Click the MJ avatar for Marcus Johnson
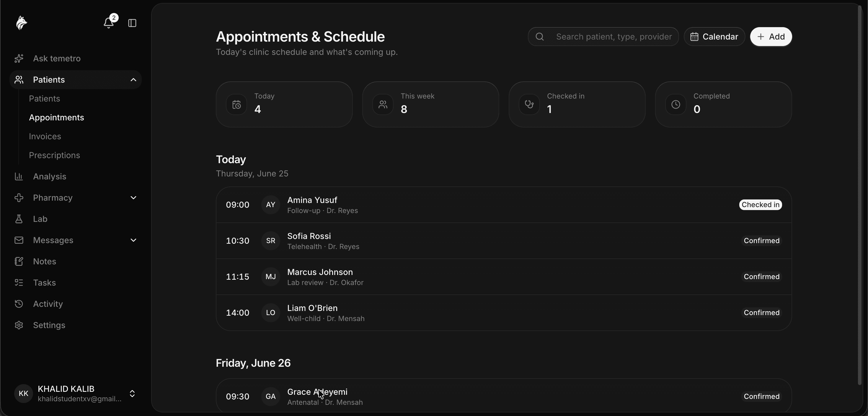 [x=270, y=276]
